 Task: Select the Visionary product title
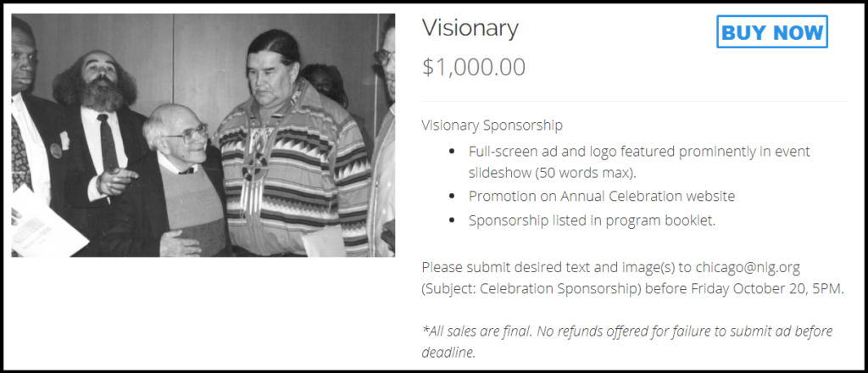pyautogui.click(x=470, y=28)
